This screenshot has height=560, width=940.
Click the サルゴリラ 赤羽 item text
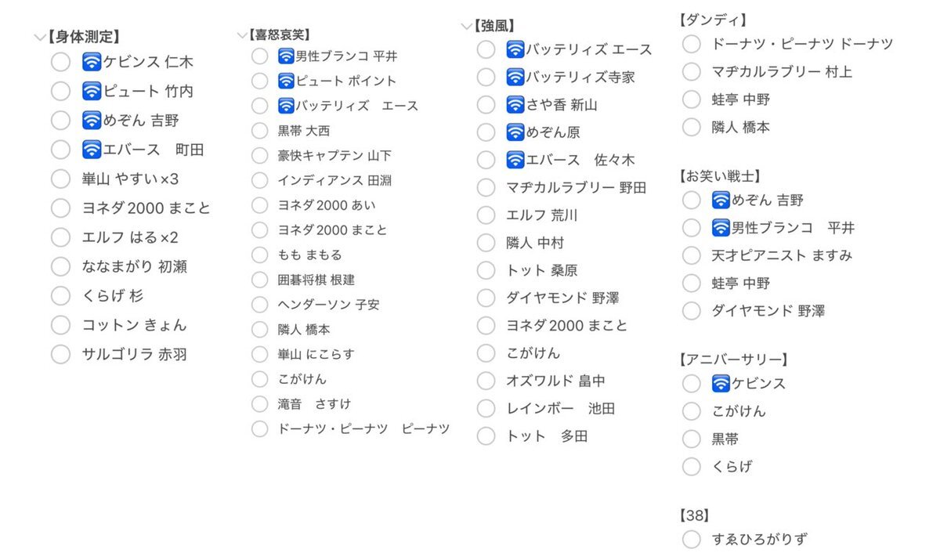[x=135, y=354]
